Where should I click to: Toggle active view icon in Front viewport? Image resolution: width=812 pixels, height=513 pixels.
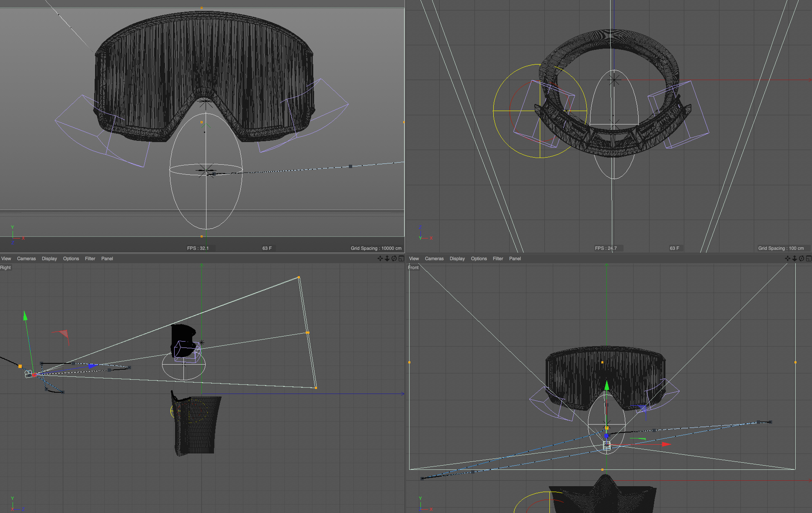(x=809, y=259)
